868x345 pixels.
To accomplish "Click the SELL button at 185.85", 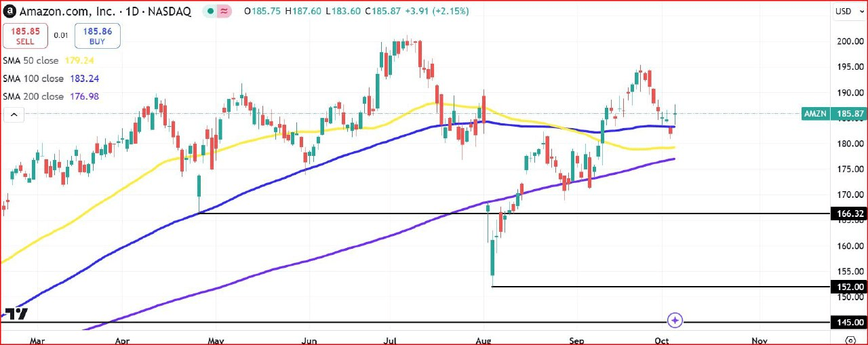I will point(25,36).
